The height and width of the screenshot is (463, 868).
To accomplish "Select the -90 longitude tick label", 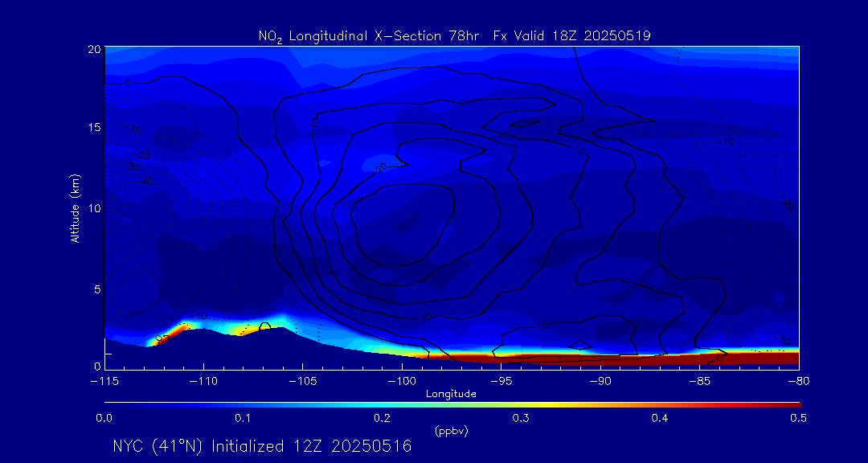I will click(x=600, y=382).
